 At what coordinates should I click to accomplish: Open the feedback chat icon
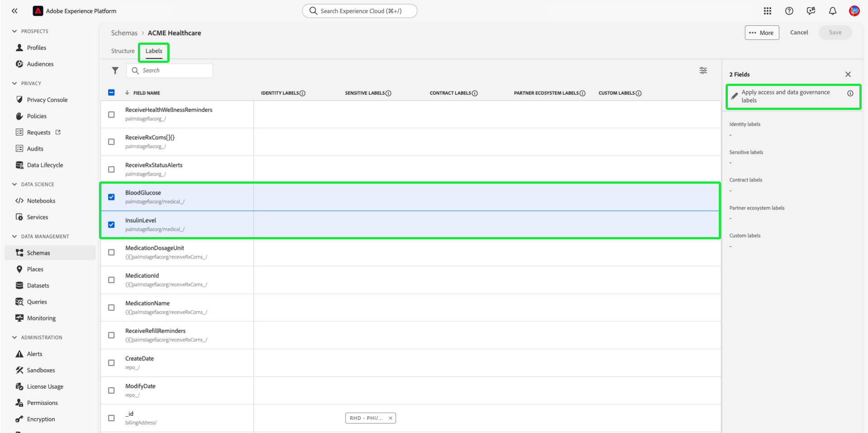(811, 11)
